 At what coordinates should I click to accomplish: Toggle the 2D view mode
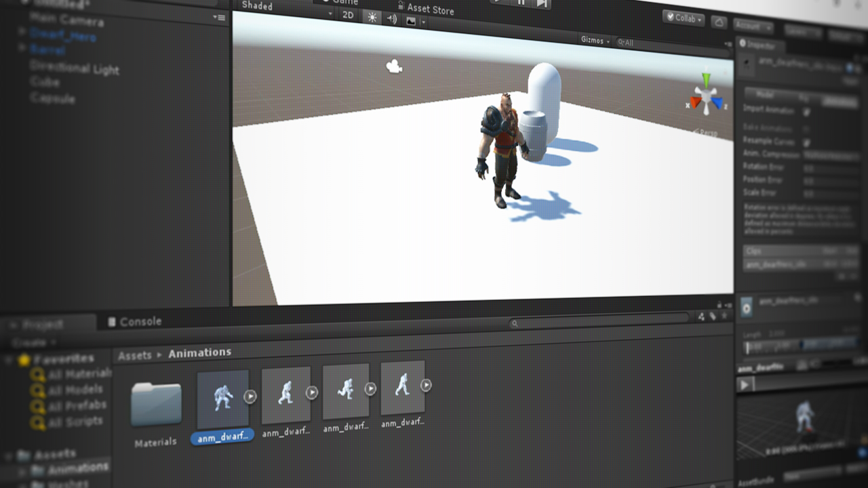[x=348, y=15]
